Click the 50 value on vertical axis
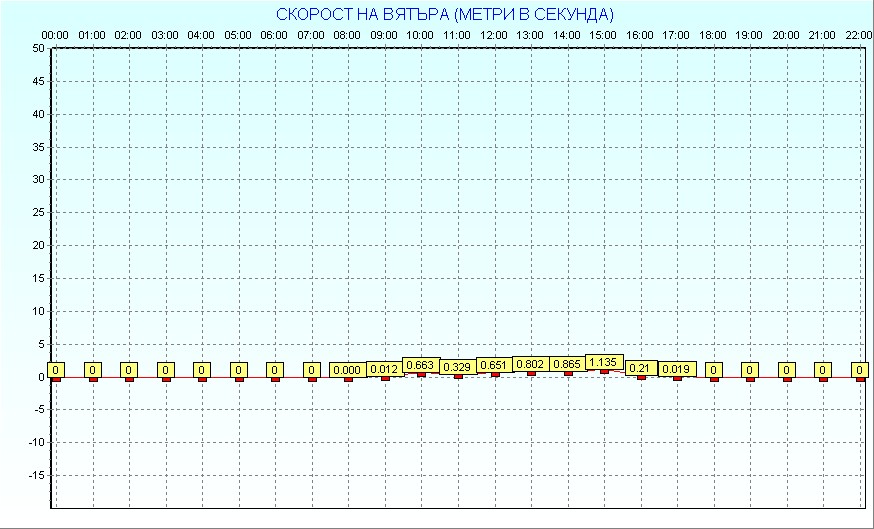Screen dimensions: 874x529 pyautogui.click(x=37, y=48)
